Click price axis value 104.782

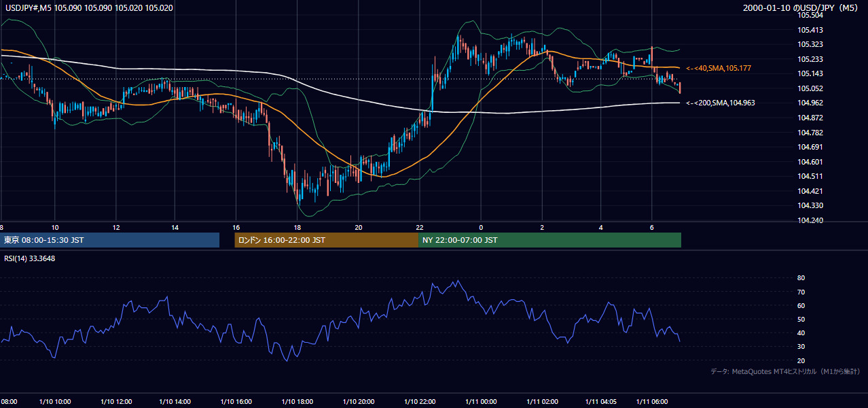pyautogui.click(x=810, y=133)
